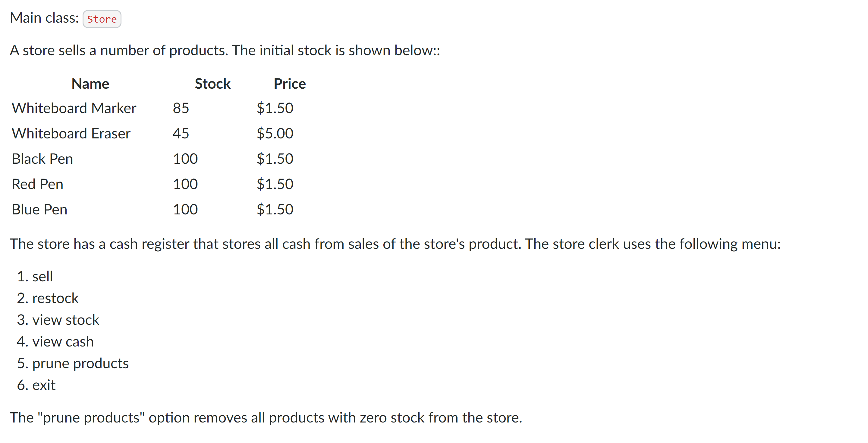
Task: Click the red Store class code label
Action: click(x=102, y=19)
